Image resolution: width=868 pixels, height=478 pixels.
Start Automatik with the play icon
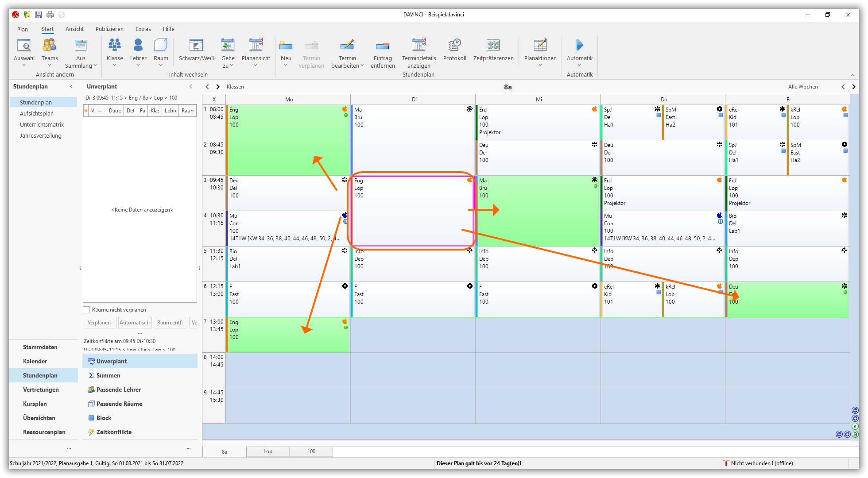pos(579,45)
